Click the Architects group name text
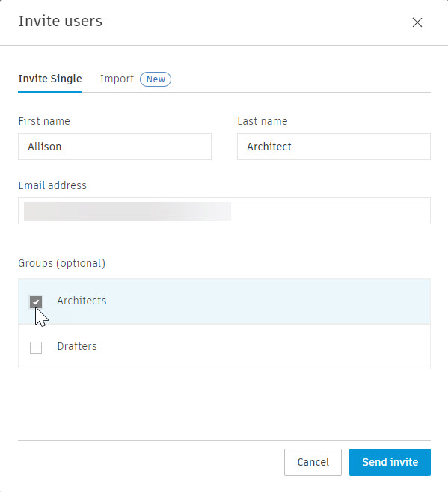Viewport: 448px width, 492px height. coord(82,301)
